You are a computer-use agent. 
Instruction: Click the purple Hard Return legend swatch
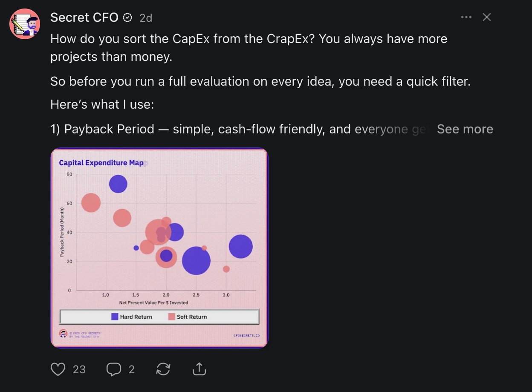115,317
